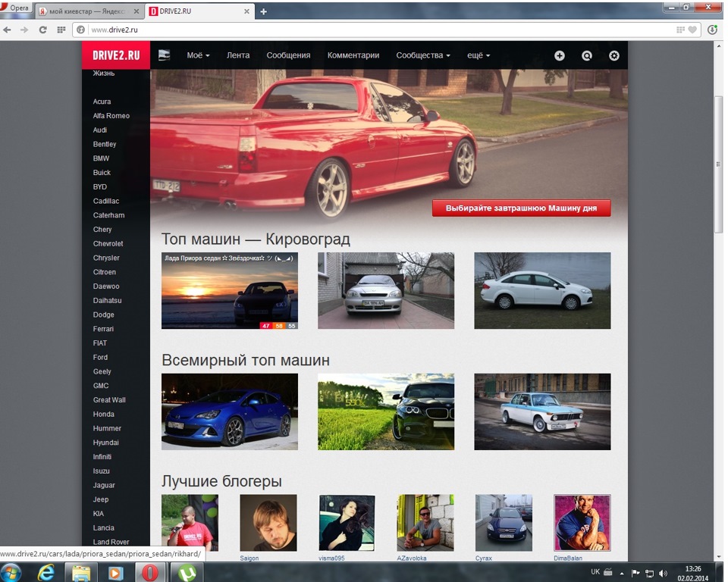This screenshot has height=582, width=728.
Task: Close the DRIVE2.RU tab
Action: (x=246, y=11)
